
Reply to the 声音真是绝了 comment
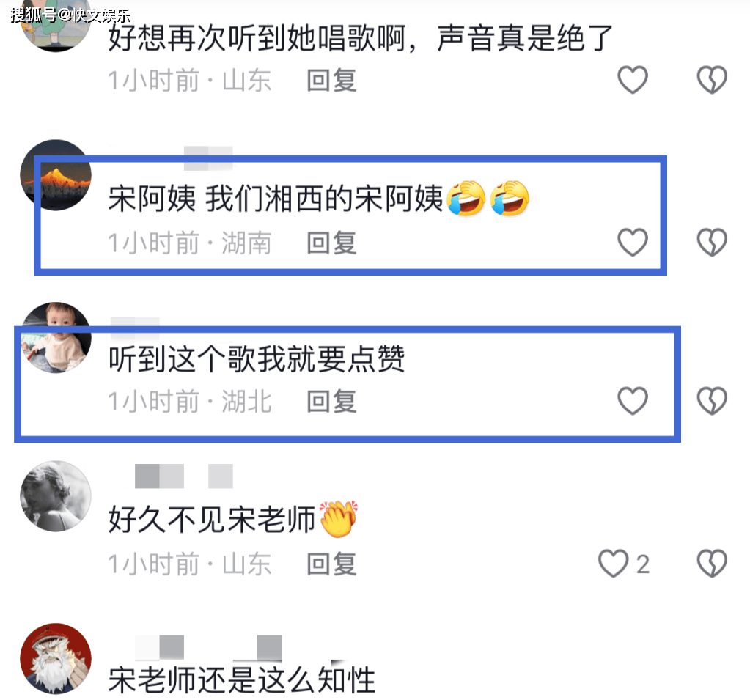pos(331,81)
